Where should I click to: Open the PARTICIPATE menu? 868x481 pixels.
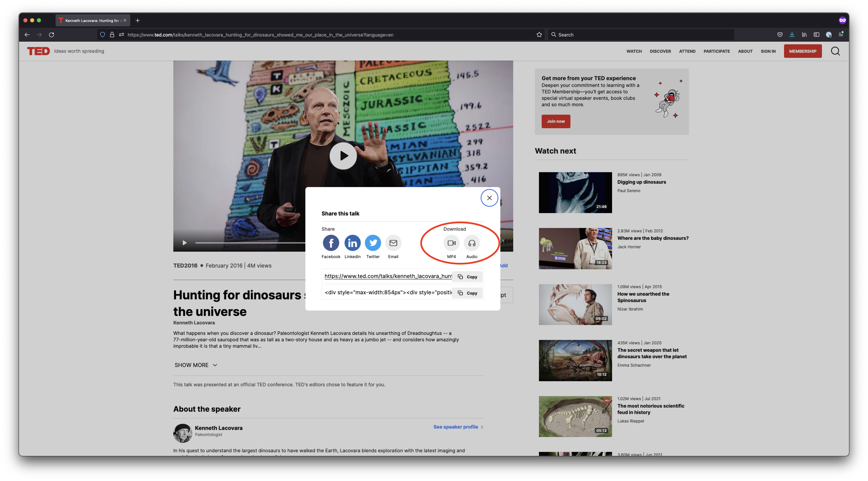coord(716,51)
